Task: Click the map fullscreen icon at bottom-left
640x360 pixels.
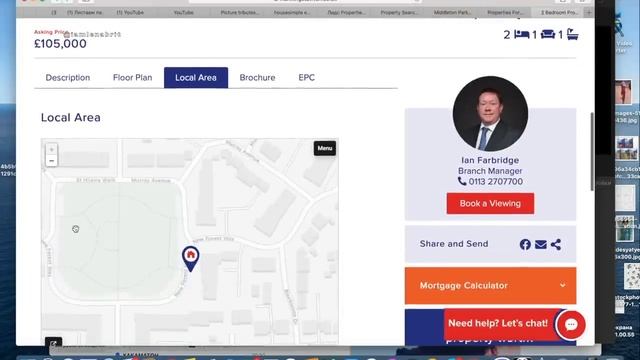Action: point(53,342)
